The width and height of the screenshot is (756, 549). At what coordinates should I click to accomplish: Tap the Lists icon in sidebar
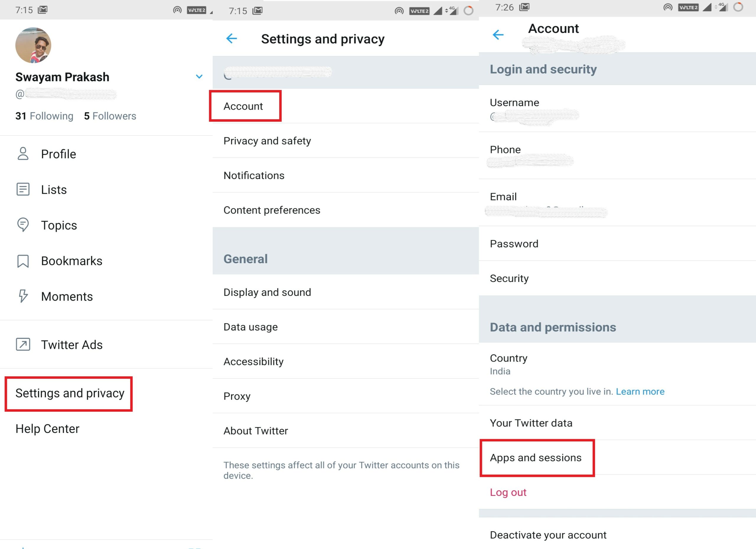click(22, 189)
